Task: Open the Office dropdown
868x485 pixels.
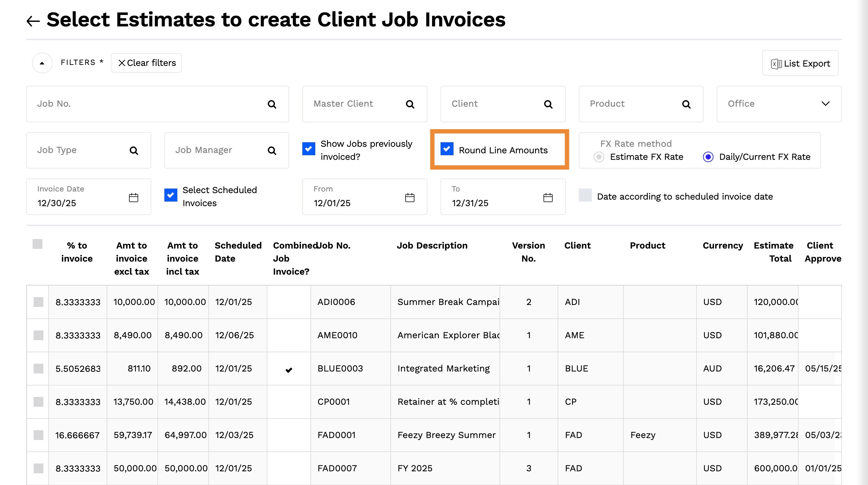Action: 825,104
